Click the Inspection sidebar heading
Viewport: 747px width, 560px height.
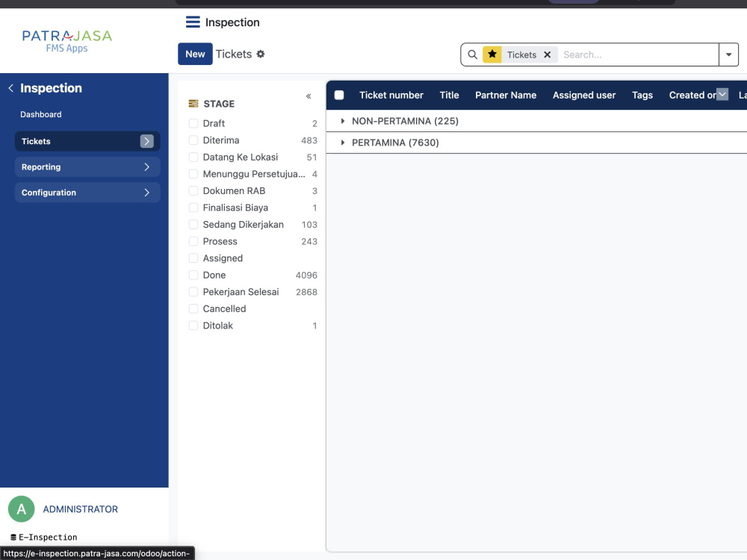coord(51,88)
